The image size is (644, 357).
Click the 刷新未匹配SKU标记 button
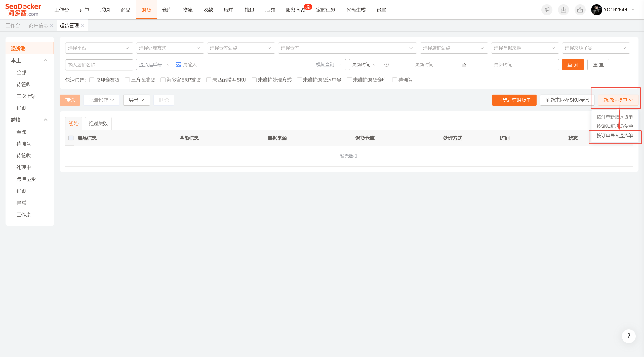(x=567, y=100)
